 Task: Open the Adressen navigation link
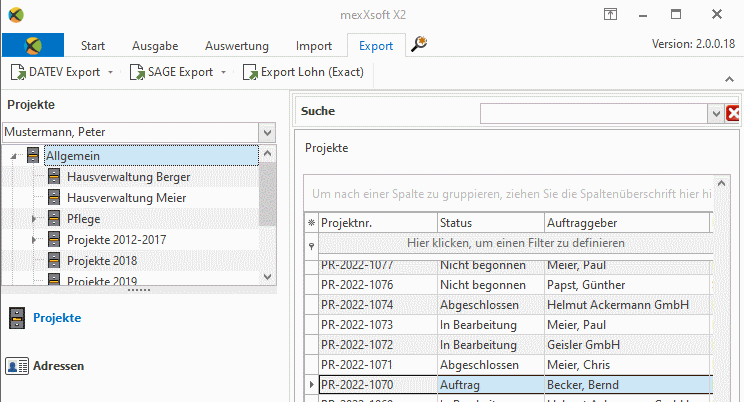(x=58, y=366)
